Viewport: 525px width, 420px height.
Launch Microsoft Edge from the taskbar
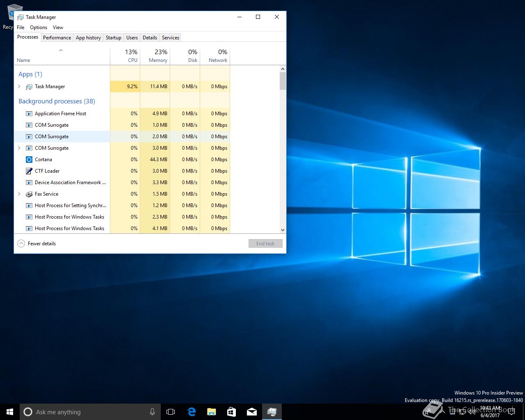(192, 412)
